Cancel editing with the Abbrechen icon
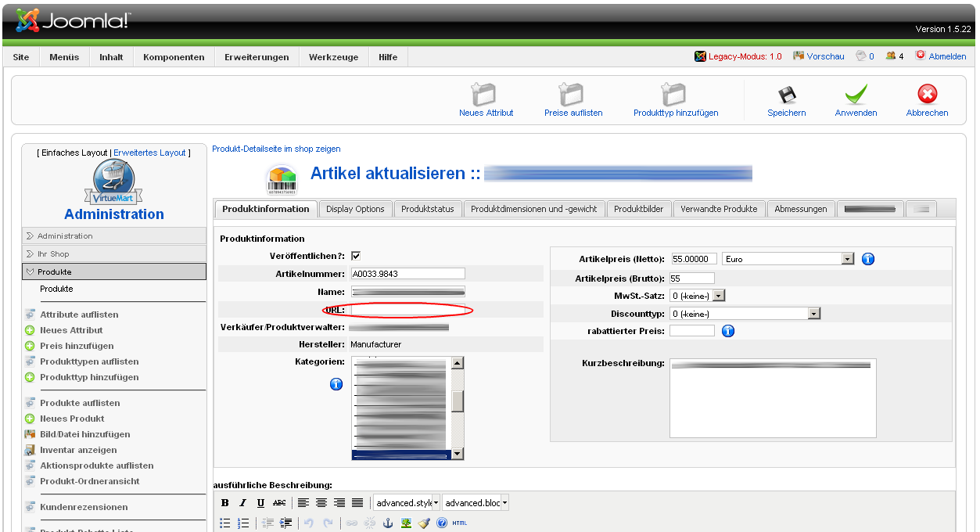This screenshot has width=980, height=532. click(927, 94)
